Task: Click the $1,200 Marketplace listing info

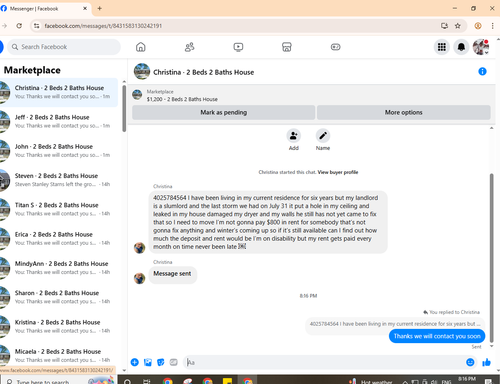Action: tap(182, 95)
